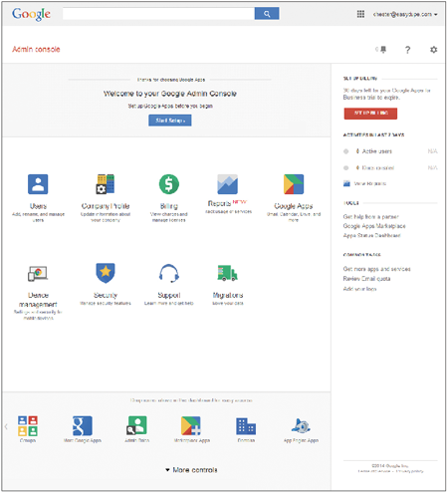Screen dimensions: 448x494
Task: Click the Start Setup button
Action: click(x=170, y=121)
